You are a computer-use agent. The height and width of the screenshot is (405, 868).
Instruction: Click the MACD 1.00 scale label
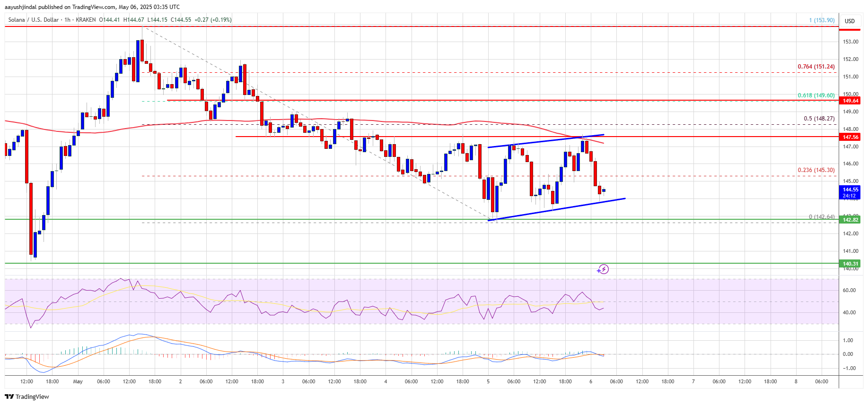point(848,340)
